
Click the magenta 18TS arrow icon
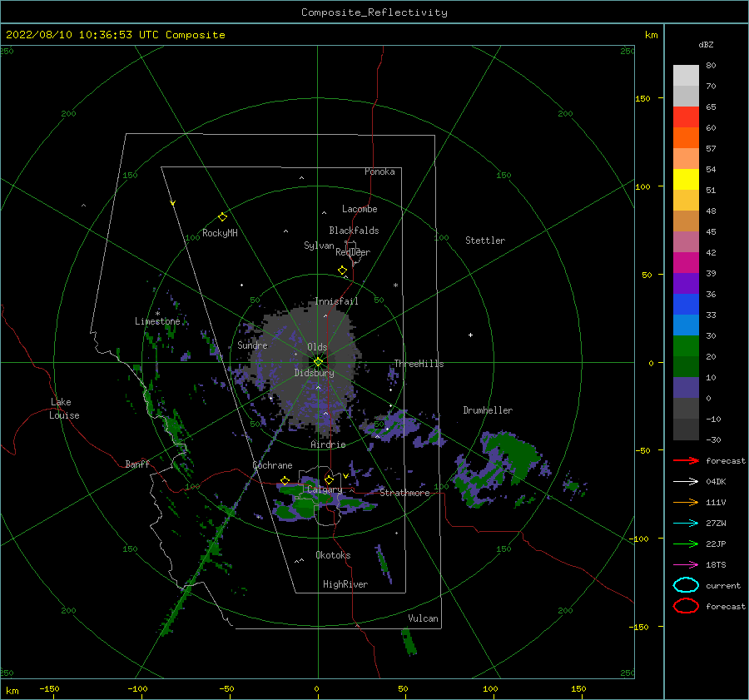pos(686,565)
